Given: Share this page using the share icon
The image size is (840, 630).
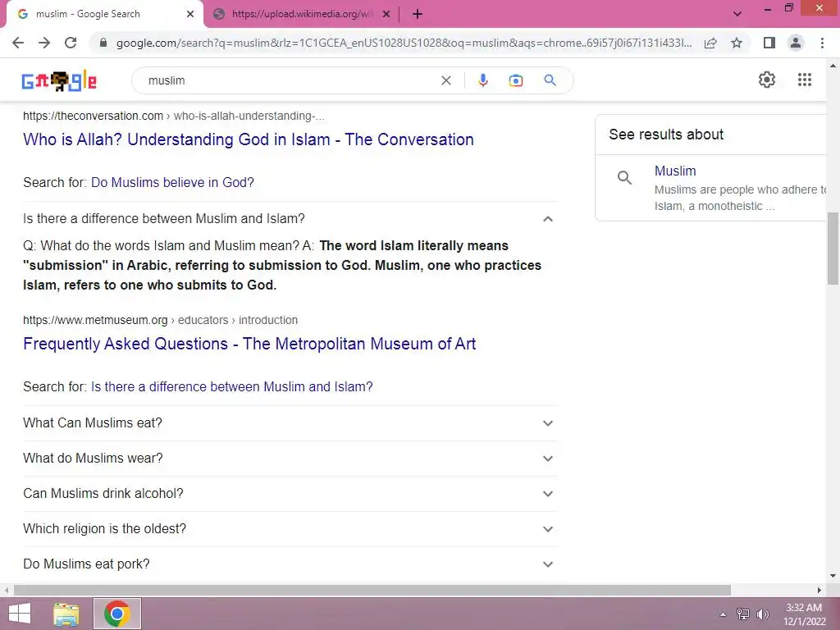Looking at the screenshot, I should 710,43.
